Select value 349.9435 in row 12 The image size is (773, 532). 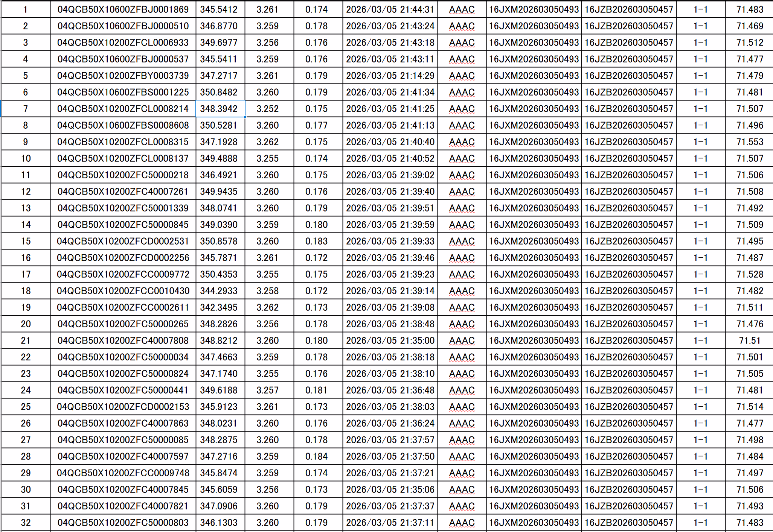[220, 192]
